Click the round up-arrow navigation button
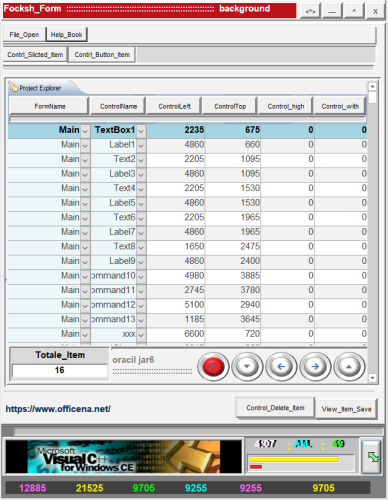The height and width of the screenshot is (500, 388). pos(349,367)
